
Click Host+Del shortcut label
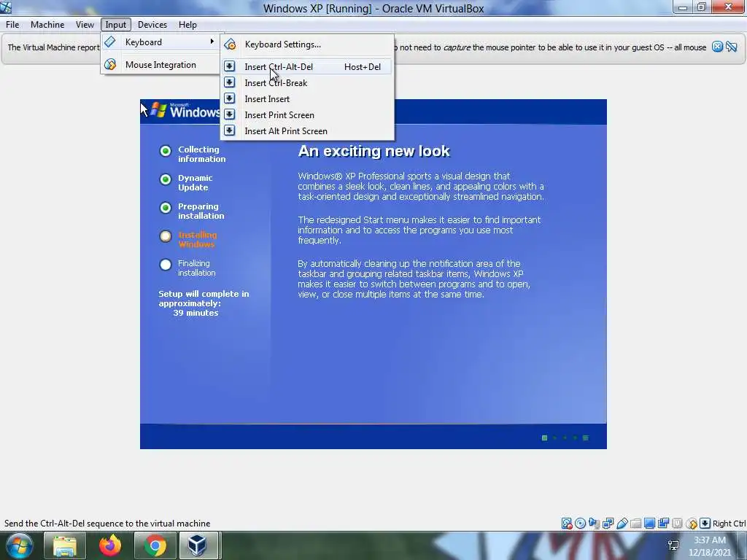pyautogui.click(x=363, y=67)
